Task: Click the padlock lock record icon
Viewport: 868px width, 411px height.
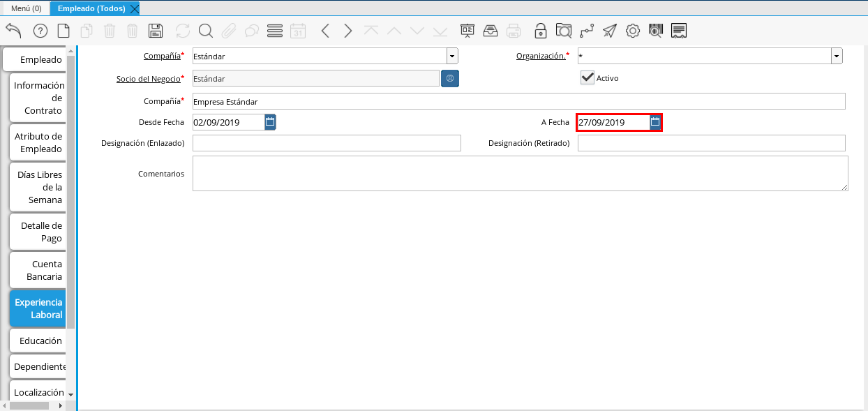Action: [x=541, y=31]
